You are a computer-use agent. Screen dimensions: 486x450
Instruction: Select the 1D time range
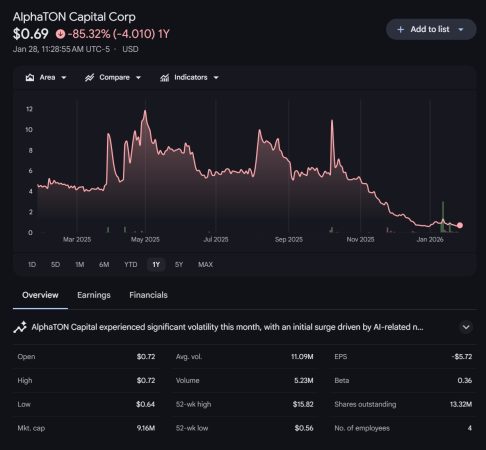click(x=32, y=265)
